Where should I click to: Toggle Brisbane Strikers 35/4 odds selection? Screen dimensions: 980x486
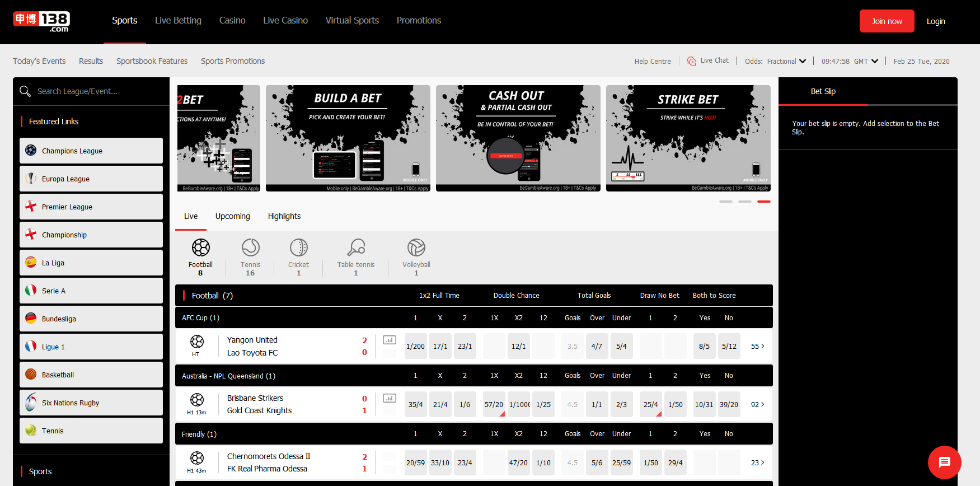415,405
